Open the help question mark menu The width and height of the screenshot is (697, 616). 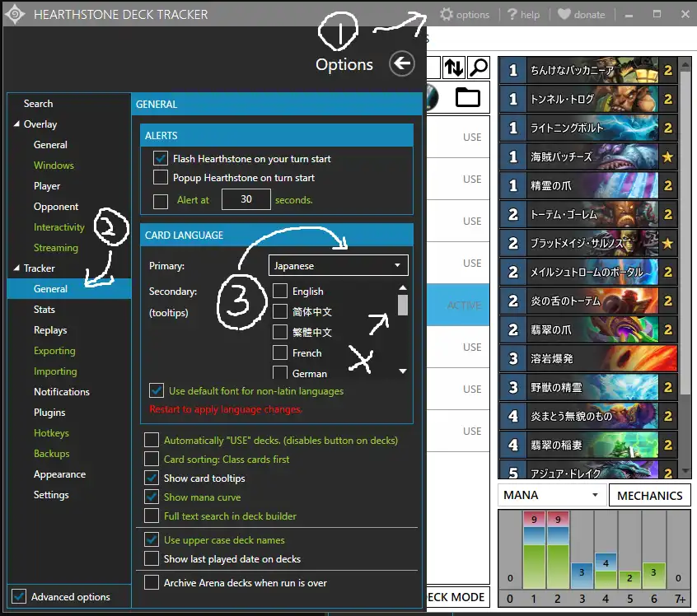click(524, 14)
